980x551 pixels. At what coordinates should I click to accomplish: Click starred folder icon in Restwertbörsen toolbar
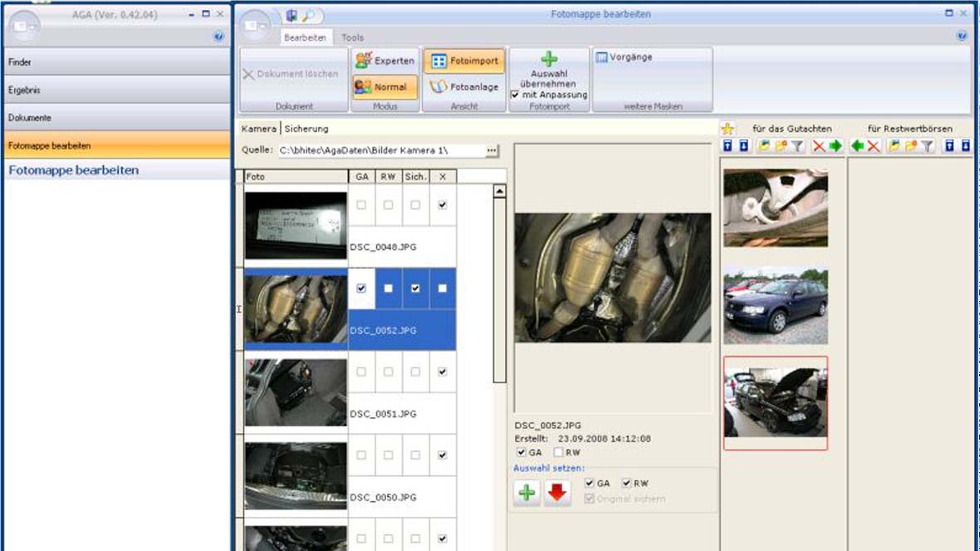tap(910, 146)
